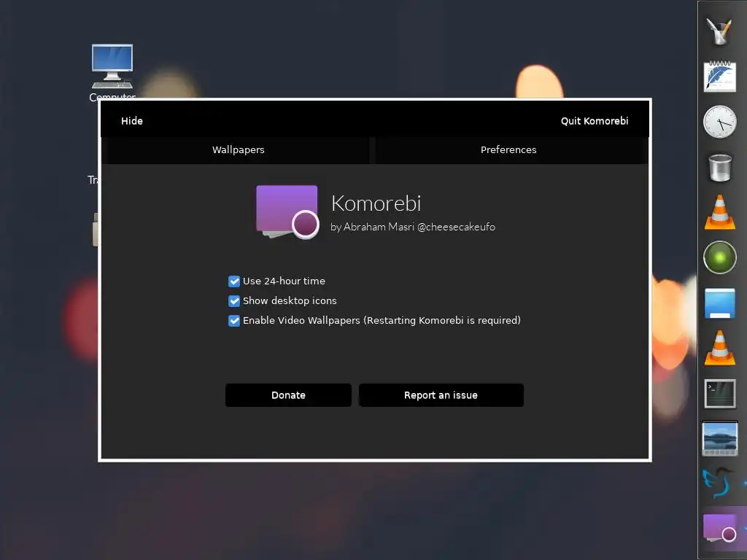Click the Komorebi title text
Image resolution: width=747 pixels, height=560 pixels.
(376, 204)
